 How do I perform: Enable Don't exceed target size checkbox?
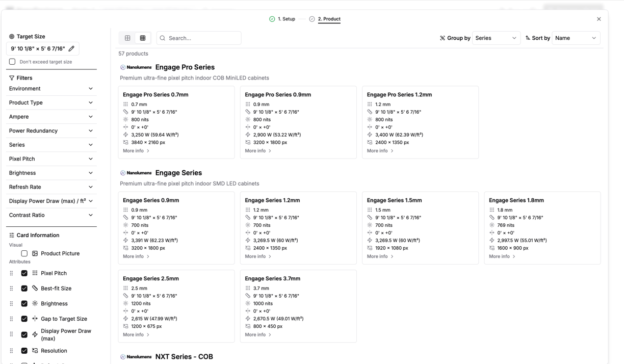[12, 62]
